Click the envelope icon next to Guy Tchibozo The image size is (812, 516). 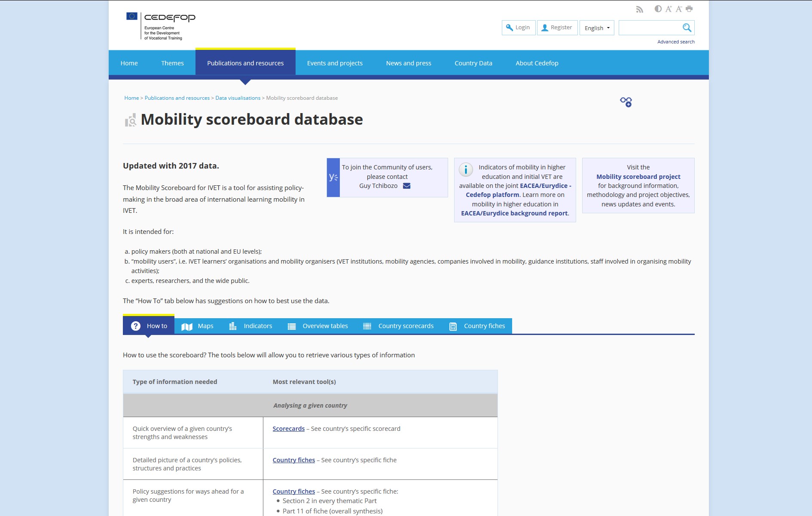[406, 186]
